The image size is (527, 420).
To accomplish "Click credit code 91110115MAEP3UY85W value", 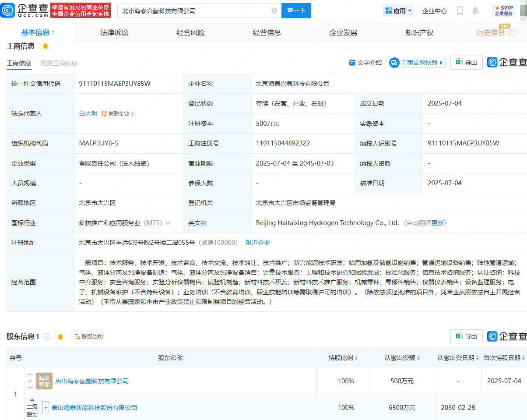I will point(115,84).
